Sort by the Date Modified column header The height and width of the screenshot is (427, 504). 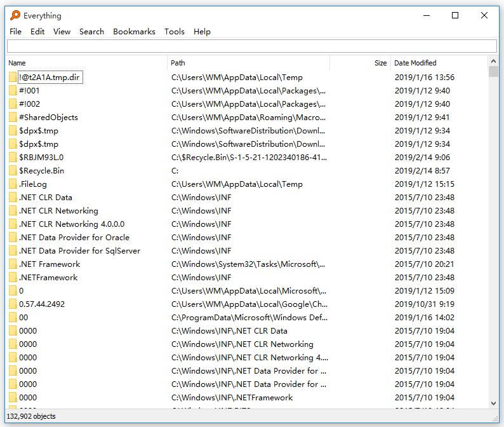click(439, 63)
